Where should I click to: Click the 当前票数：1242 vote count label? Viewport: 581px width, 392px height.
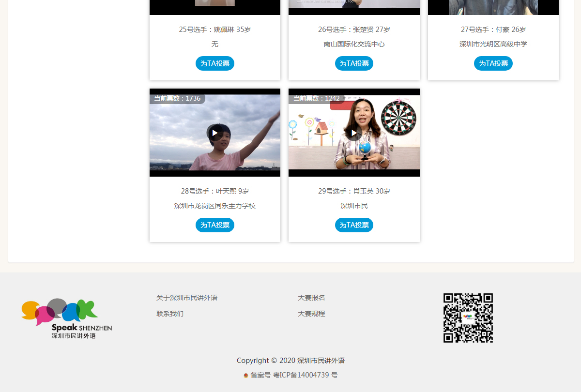pyautogui.click(x=317, y=98)
